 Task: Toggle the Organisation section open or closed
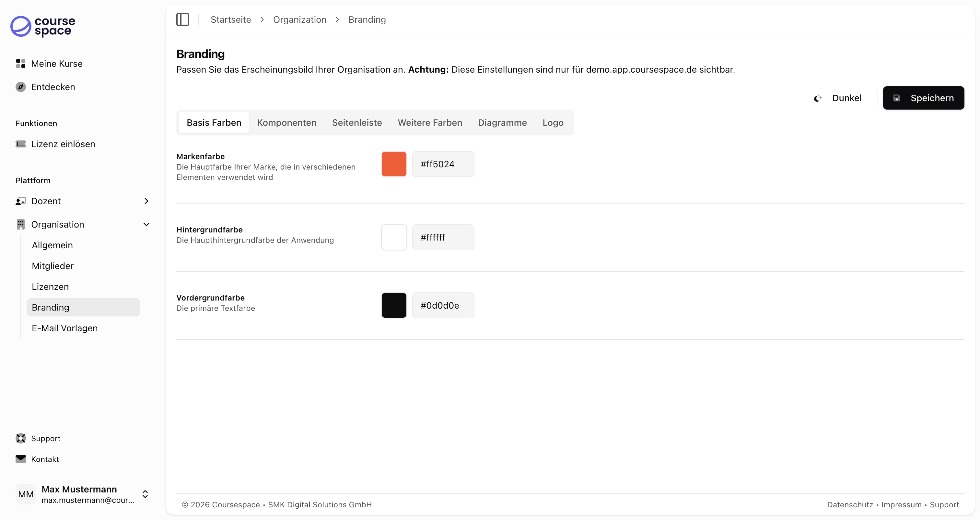click(x=57, y=224)
